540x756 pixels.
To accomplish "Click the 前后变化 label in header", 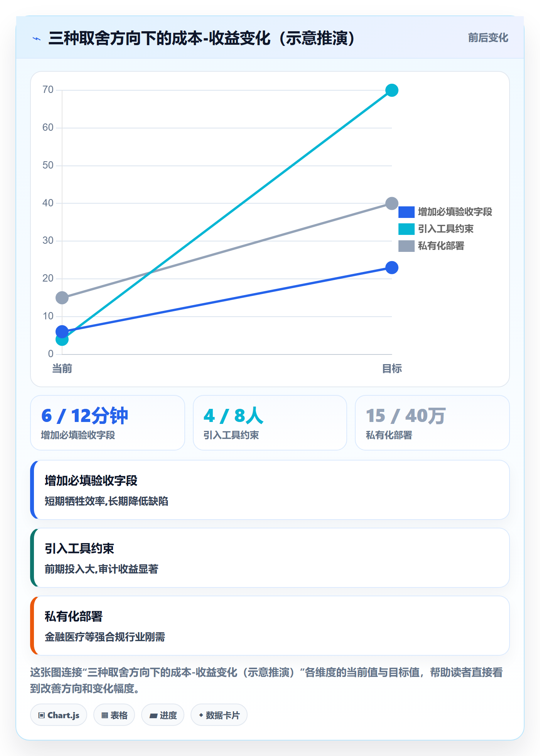I will [x=488, y=38].
